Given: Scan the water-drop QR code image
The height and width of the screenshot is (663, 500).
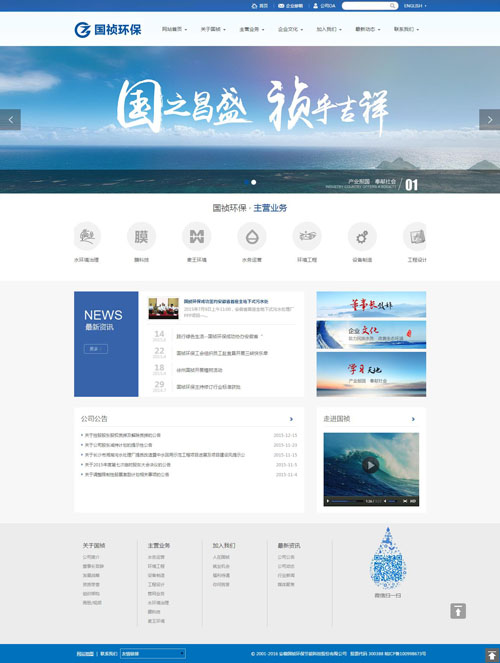Looking at the screenshot, I should click(388, 558).
